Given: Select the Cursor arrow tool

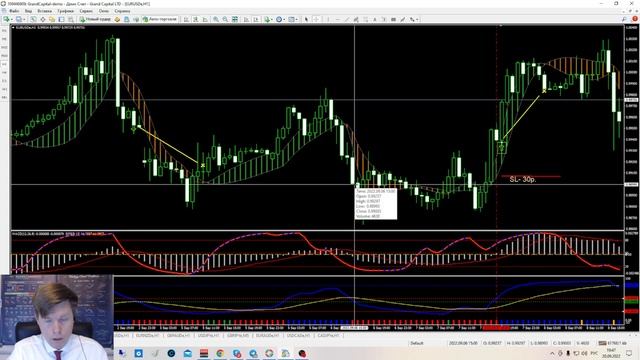Looking at the screenshot, I should tap(306, 19).
